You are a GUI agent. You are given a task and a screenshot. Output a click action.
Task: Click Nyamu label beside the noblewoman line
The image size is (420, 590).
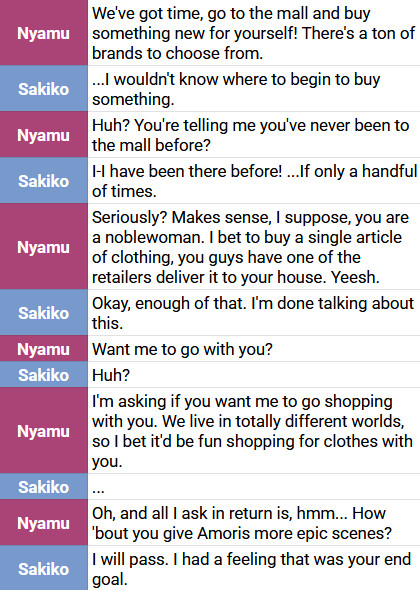click(43, 246)
